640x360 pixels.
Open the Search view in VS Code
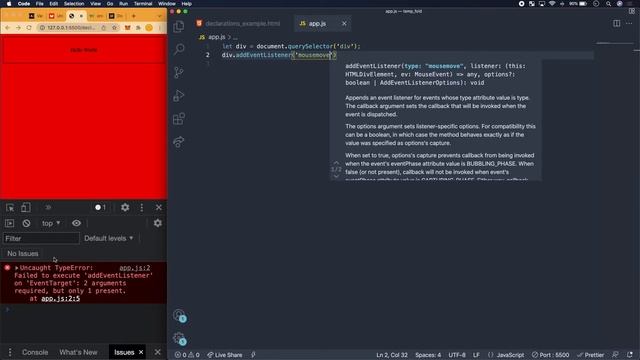pos(179,49)
